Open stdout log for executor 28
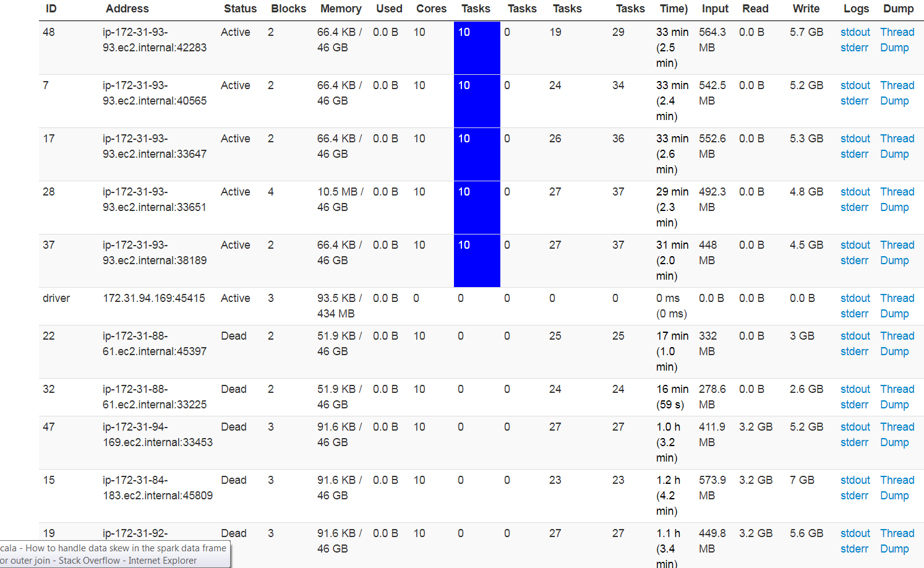The image size is (924, 568). click(x=855, y=192)
